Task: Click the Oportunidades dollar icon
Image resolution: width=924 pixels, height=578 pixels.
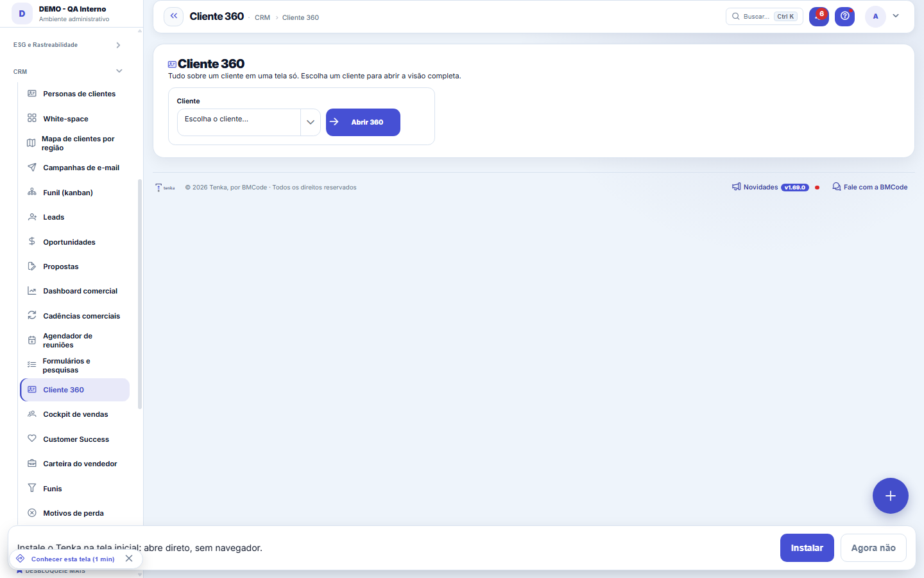Action: coord(32,241)
